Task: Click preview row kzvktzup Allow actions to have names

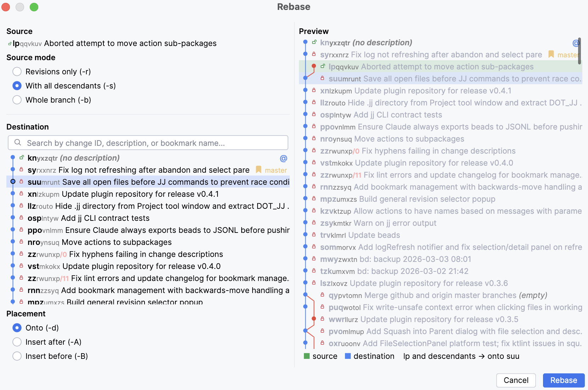Action: tap(441, 211)
